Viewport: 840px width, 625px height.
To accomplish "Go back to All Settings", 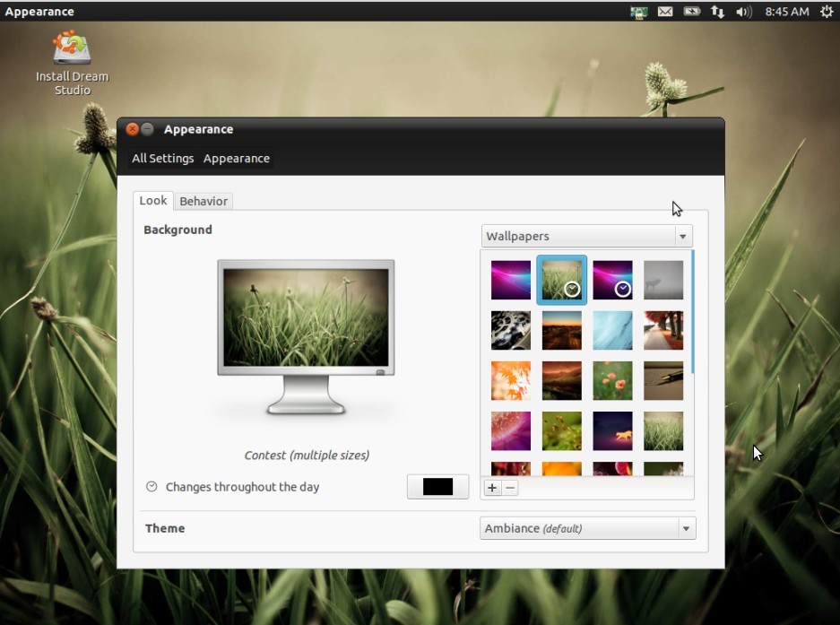I will [163, 159].
